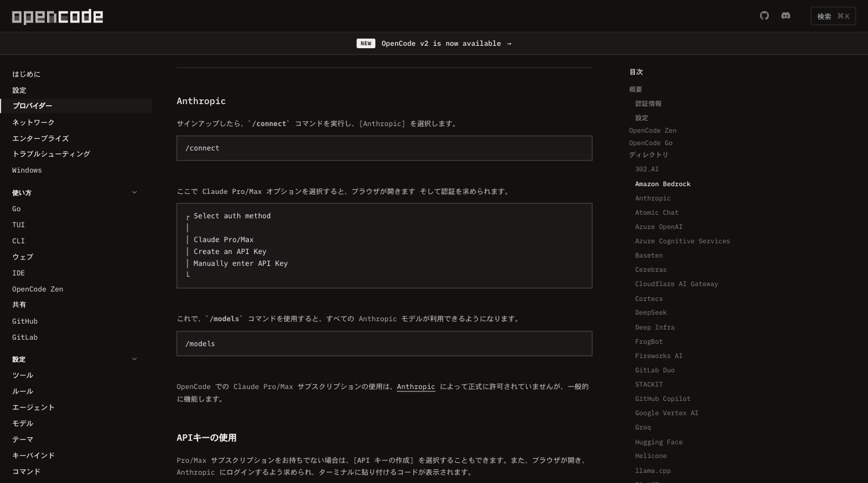Jump to 設定 in table of contents
The image size is (868, 483).
coord(641,118)
